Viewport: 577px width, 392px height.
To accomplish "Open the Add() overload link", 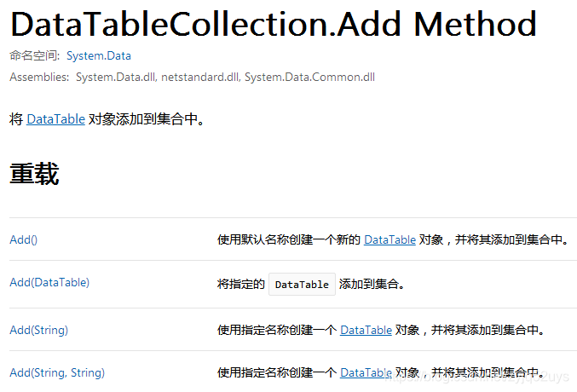I will tap(24, 240).
